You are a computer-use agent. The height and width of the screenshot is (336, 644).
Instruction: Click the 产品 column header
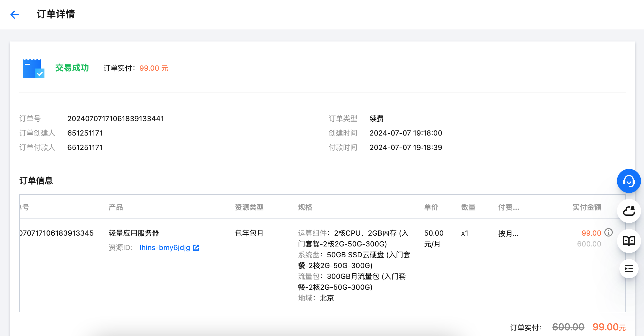coord(116,207)
